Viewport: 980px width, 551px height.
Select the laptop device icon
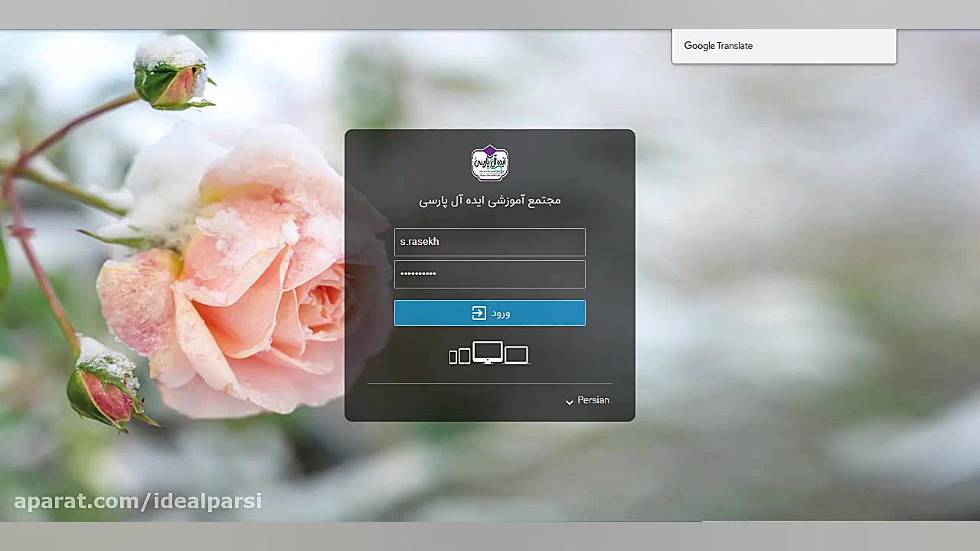click(517, 354)
